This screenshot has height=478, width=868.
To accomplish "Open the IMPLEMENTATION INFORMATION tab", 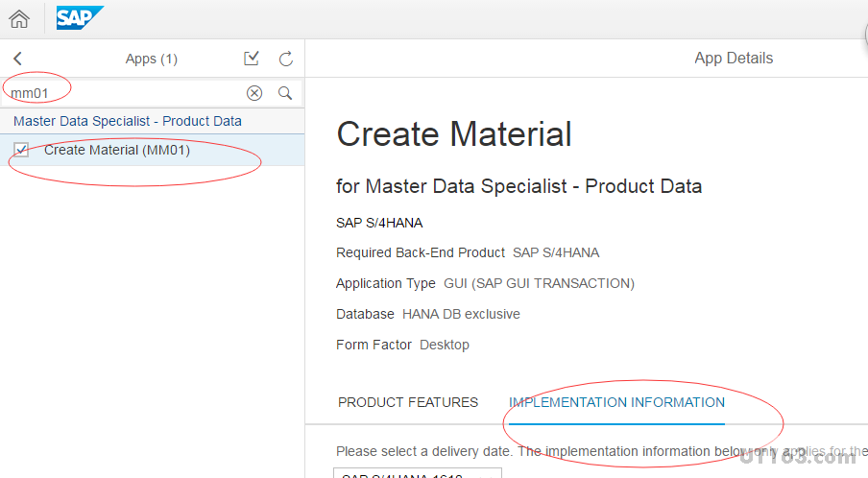I will coord(616,402).
